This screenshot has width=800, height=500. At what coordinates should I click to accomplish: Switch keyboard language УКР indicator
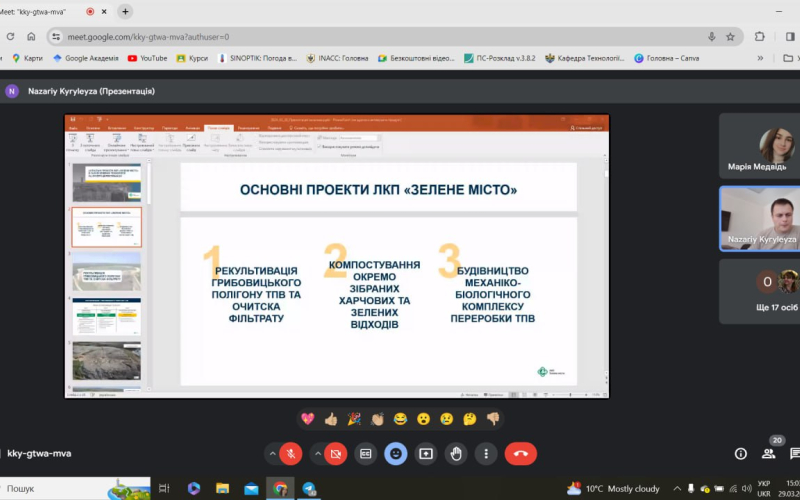pyautogui.click(x=764, y=488)
